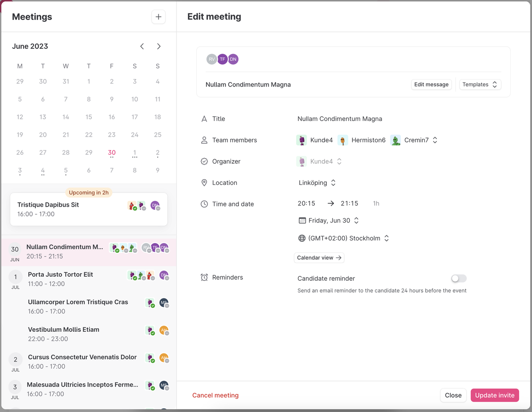This screenshot has width=532, height=412.
Task: Click the plus icon to add meeting
Action: [x=158, y=17]
